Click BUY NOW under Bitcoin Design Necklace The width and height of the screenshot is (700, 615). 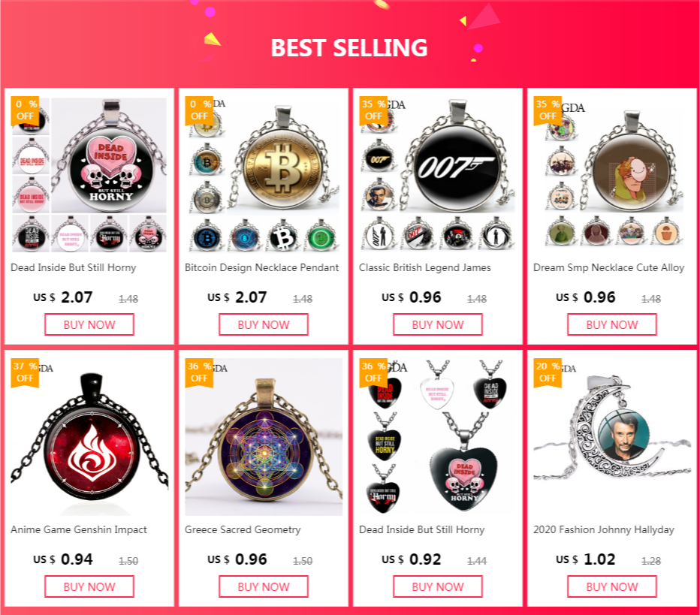coord(264,324)
